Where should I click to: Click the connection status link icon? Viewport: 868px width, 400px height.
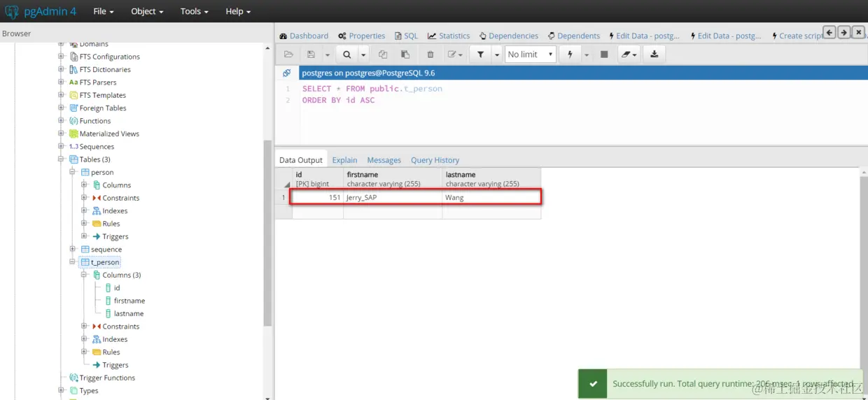287,73
